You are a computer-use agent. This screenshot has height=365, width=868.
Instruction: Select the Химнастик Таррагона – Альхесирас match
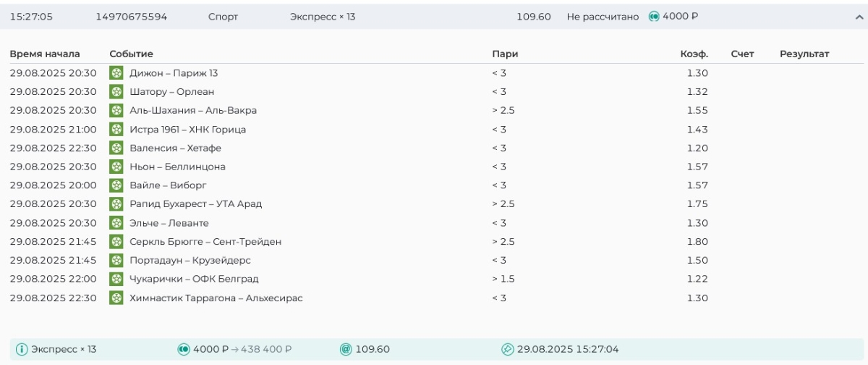[216, 298]
